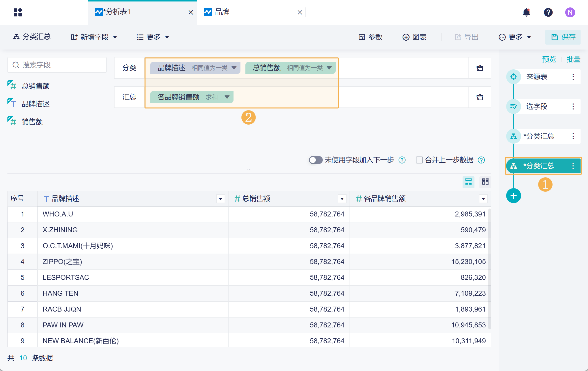Switch to the 品牌 tab
Viewport: 588px width, 371px height.
tap(222, 12)
